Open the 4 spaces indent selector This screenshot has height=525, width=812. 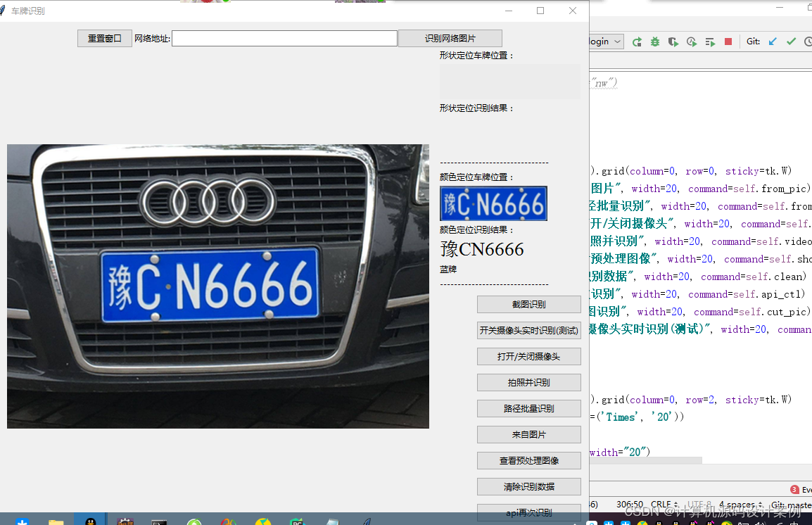tap(740, 505)
